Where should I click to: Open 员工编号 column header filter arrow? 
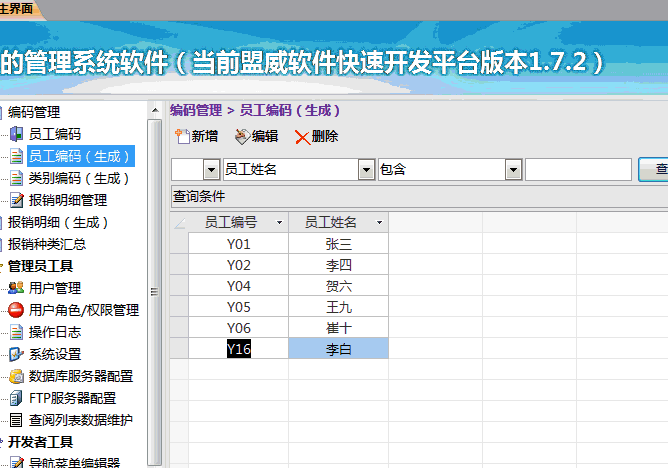pyautogui.click(x=279, y=222)
